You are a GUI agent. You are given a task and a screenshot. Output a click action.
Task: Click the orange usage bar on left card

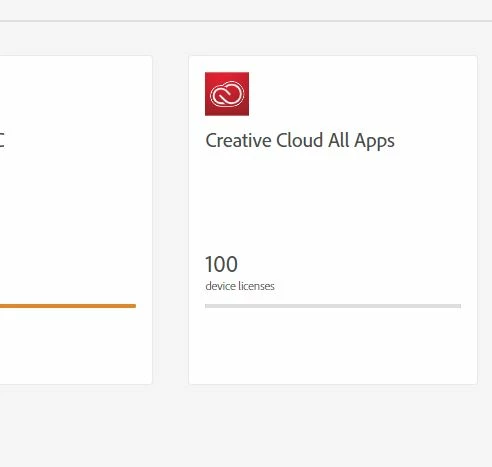[68, 306]
